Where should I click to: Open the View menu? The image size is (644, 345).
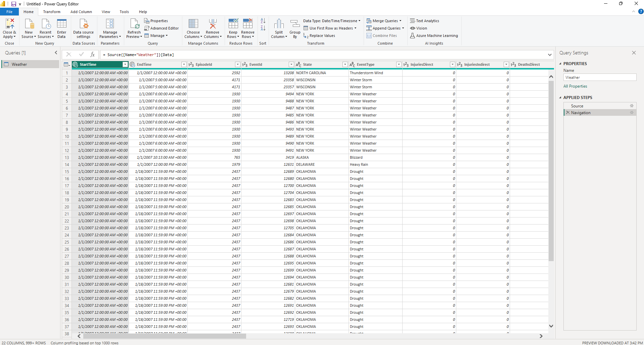[x=105, y=11]
